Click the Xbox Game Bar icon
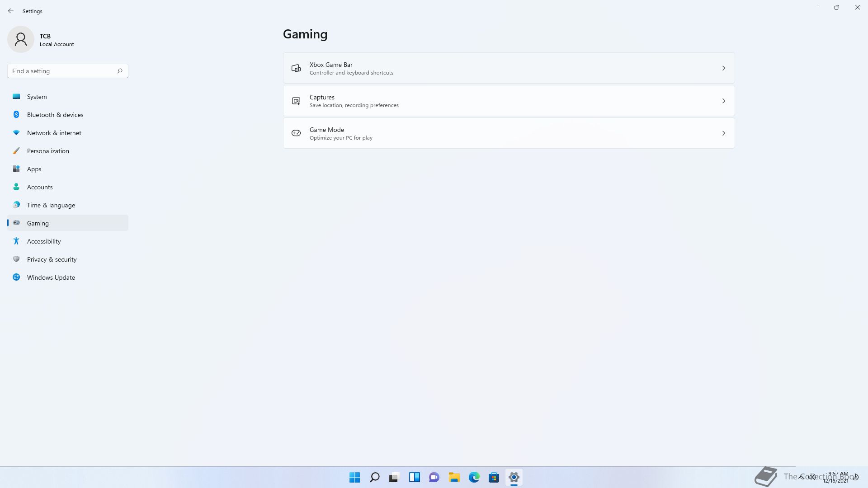 point(296,68)
